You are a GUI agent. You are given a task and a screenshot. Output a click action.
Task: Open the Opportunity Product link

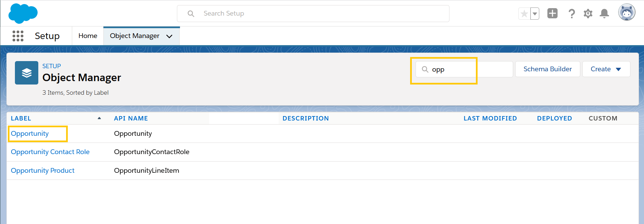(x=43, y=171)
